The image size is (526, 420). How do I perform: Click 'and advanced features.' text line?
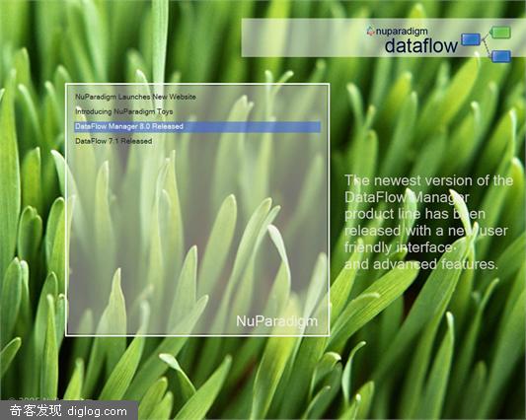(x=420, y=264)
